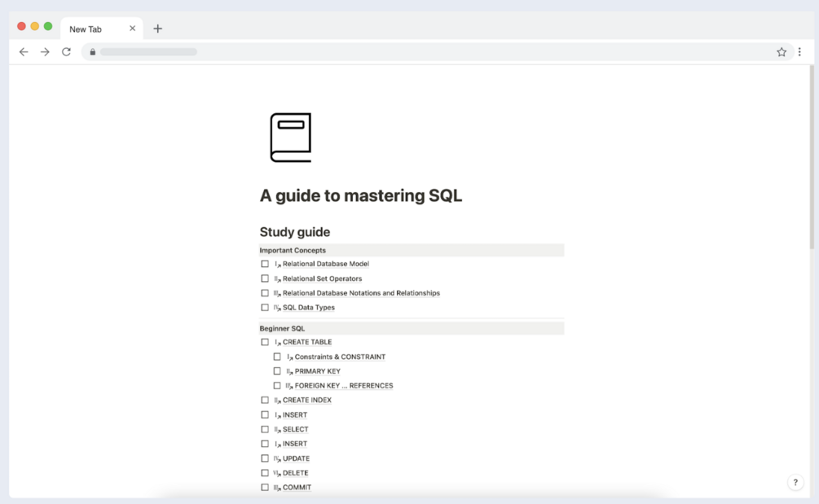Click the address bar field

407,52
